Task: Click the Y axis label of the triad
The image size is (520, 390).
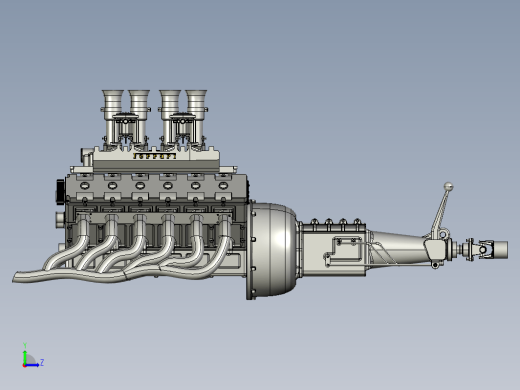Action: [25, 345]
